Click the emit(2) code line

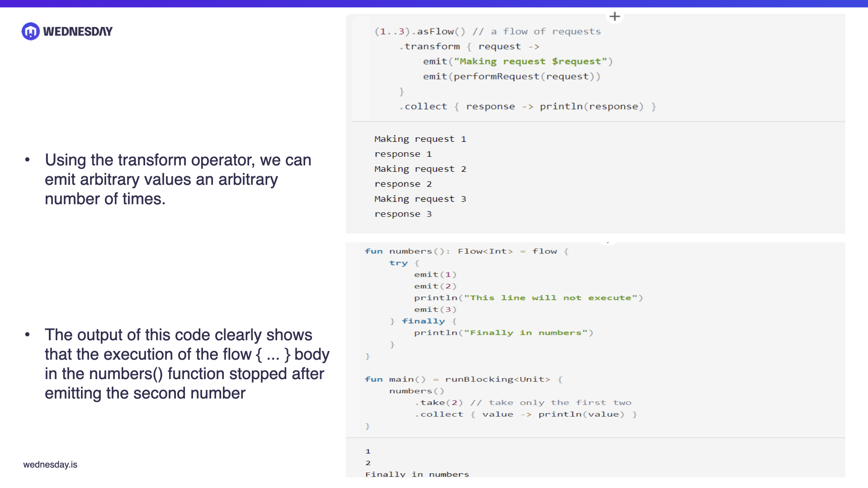(x=435, y=286)
